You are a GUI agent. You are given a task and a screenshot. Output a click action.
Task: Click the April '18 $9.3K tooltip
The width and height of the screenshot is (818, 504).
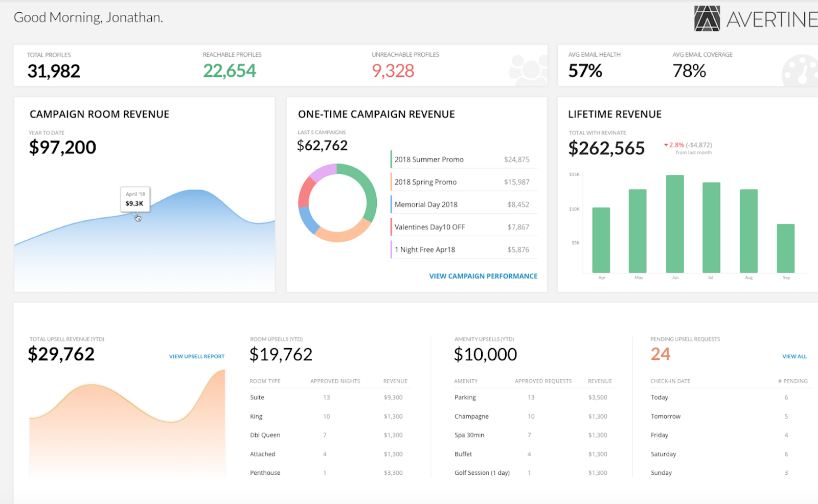(135, 199)
